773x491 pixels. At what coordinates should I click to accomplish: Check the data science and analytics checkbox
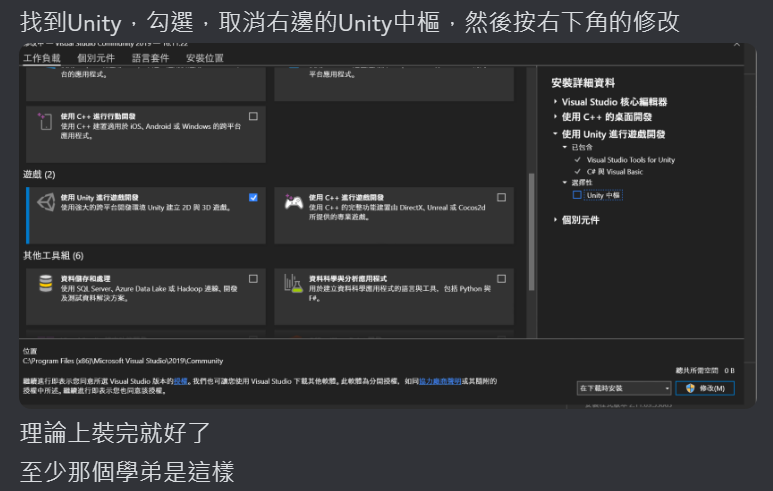(x=501, y=279)
